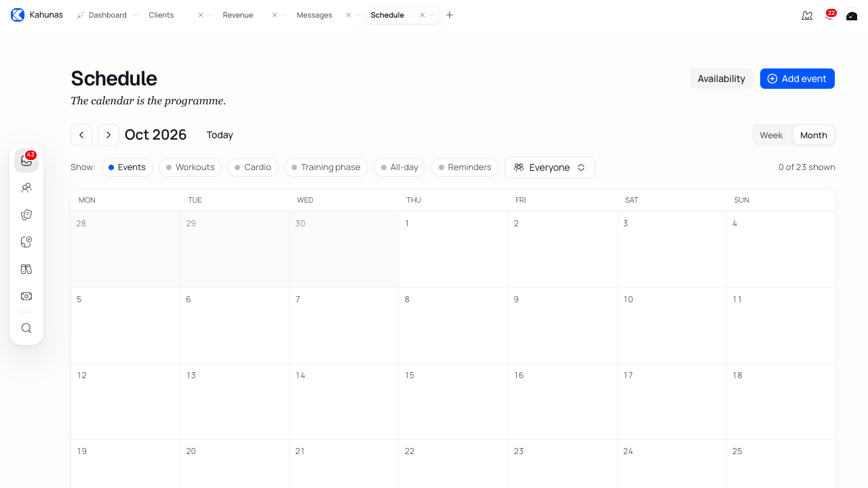868x488 pixels.
Task: Switch to the Clients tab
Action: point(161,15)
